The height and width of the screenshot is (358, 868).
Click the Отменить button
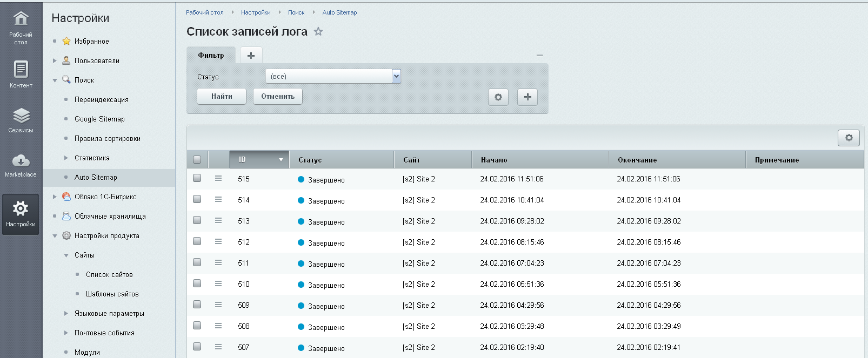click(278, 96)
